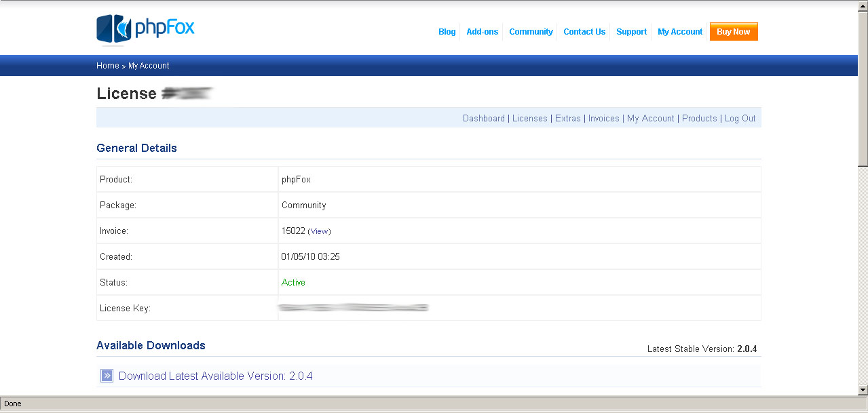
Task: Click the vertical scrollbar thumb
Action: 863,88
